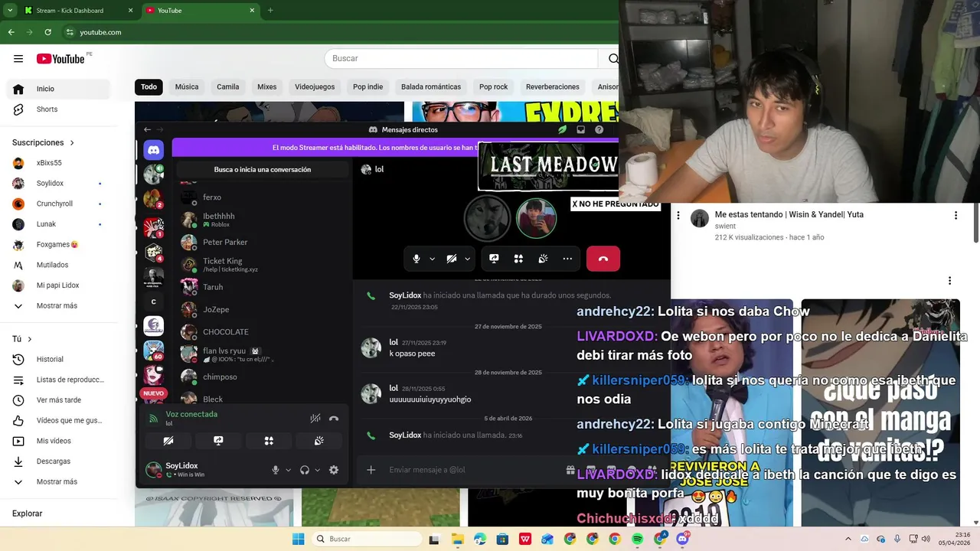The height and width of the screenshot is (551, 980).
Task: Open the soundboard in the call controls
Action: 543,259
